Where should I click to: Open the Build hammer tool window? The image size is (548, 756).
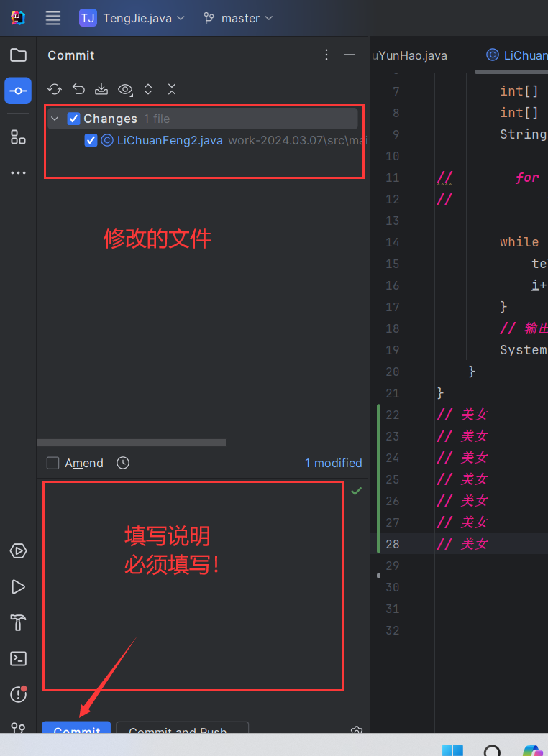click(18, 622)
